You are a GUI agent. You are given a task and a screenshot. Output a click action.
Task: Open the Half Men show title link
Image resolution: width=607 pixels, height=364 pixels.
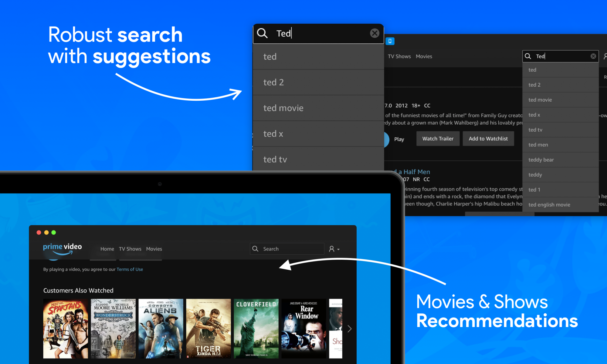[411, 172]
